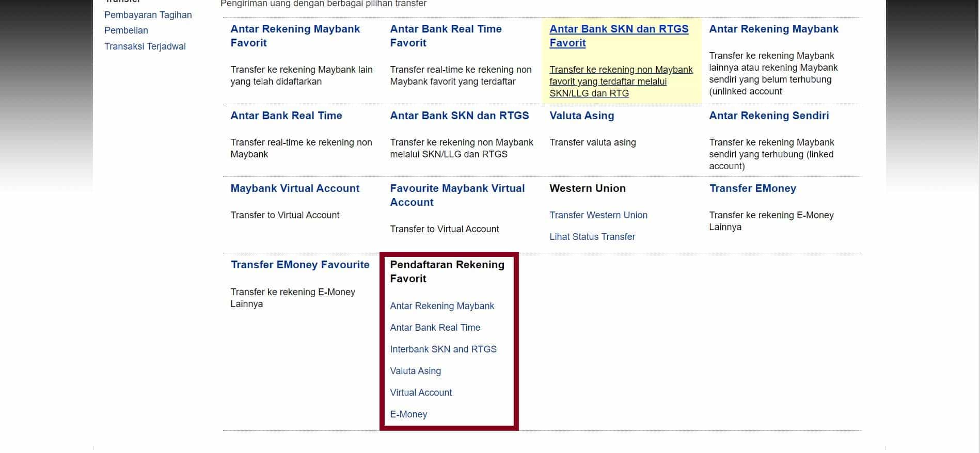Screen dimensions: 980x453
Task: Open Transaksi Terjadwal sidebar item
Action: coord(145,46)
